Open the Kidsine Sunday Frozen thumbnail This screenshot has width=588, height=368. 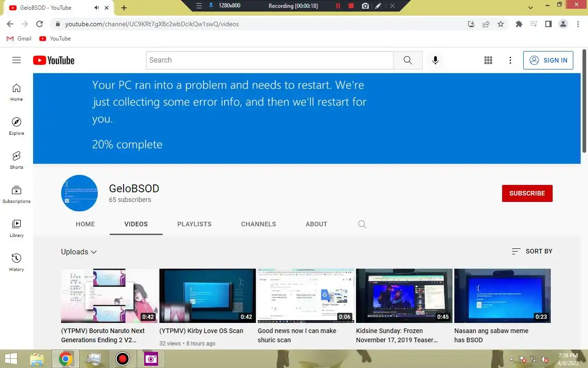pyautogui.click(x=404, y=296)
